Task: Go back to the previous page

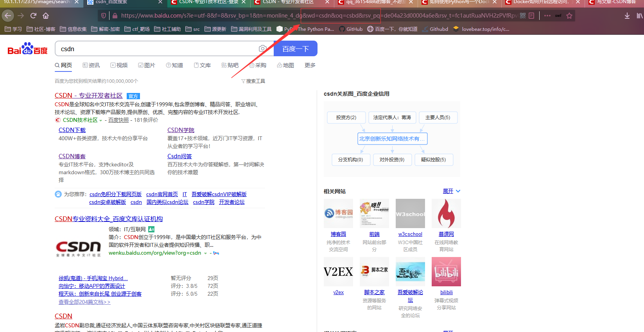Action: click(x=8, y=16)
